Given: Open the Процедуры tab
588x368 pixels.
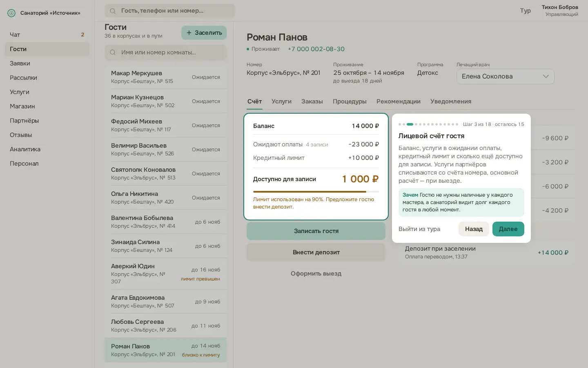Looking at the screenshot, I should tap(350, 101).
